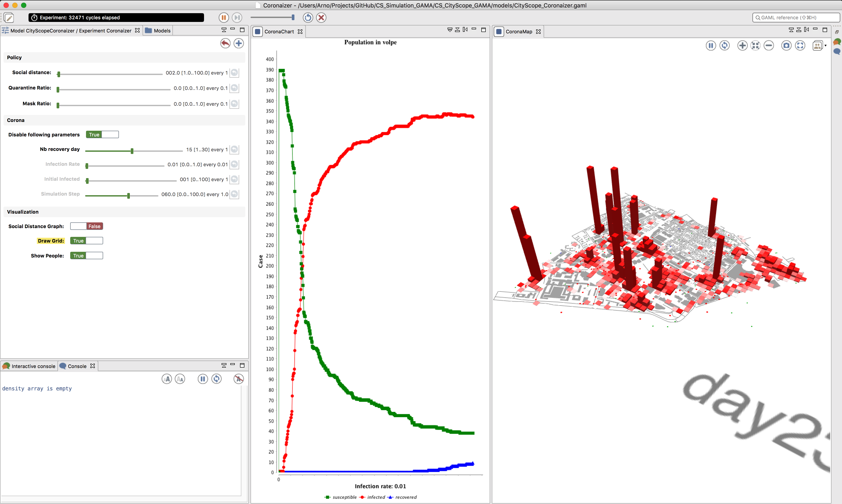This screenshot has width=842, height=504.
Task: Pause the CoronaMap view update
Action: pyautogui.click(x=711, y=45)
